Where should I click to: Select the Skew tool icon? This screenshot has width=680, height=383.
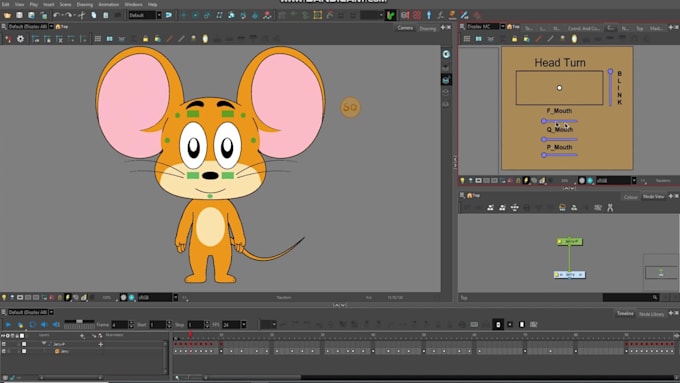coord(219,15)
